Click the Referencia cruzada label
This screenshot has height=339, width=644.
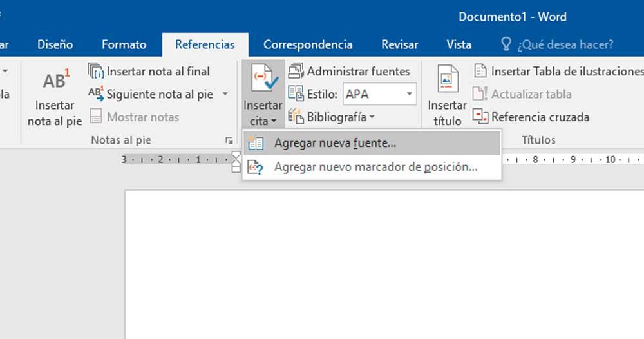(x=540, y=117)
